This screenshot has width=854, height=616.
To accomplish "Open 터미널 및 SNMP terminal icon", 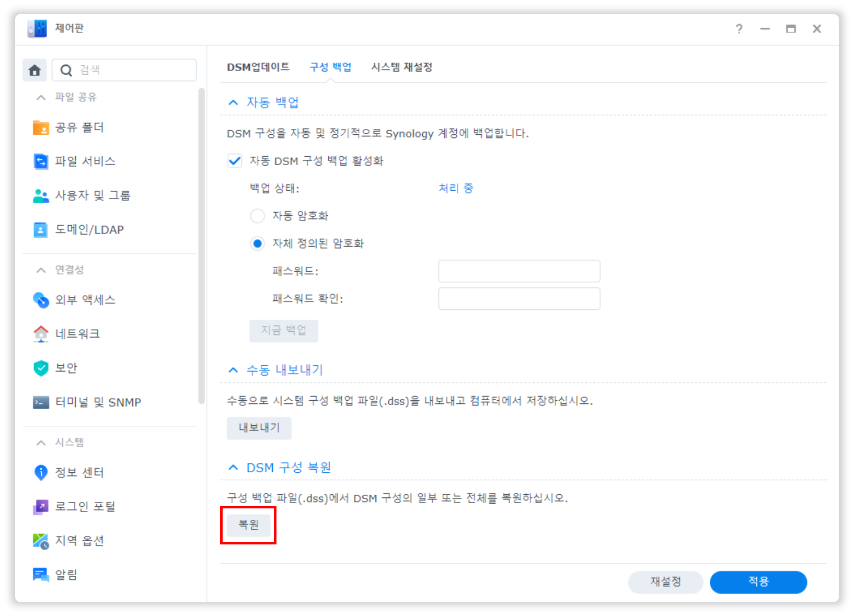I will pyautogui.click(x=41, y=402).
